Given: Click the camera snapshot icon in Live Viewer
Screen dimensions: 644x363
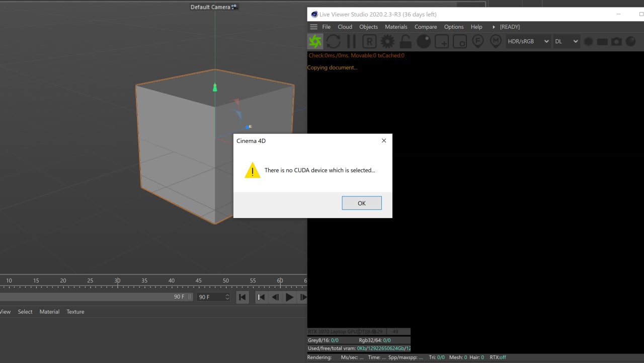Looking at the screenshot, I should 616,42.
